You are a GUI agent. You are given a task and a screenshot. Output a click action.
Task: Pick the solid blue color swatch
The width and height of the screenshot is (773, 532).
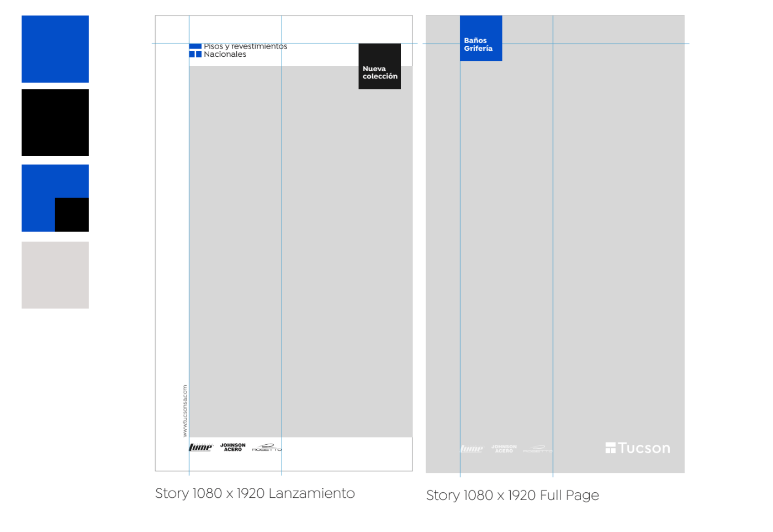55,49
